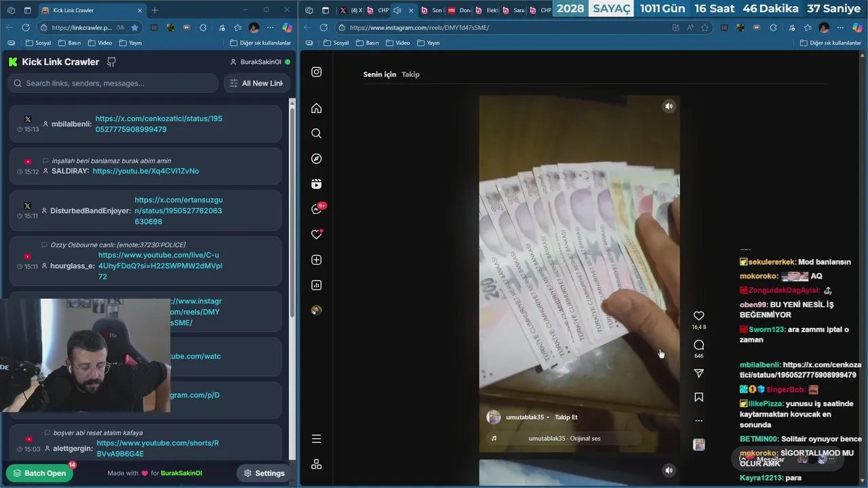
Task: Like the umutablak35 reel
Action: tap(698, 316)
